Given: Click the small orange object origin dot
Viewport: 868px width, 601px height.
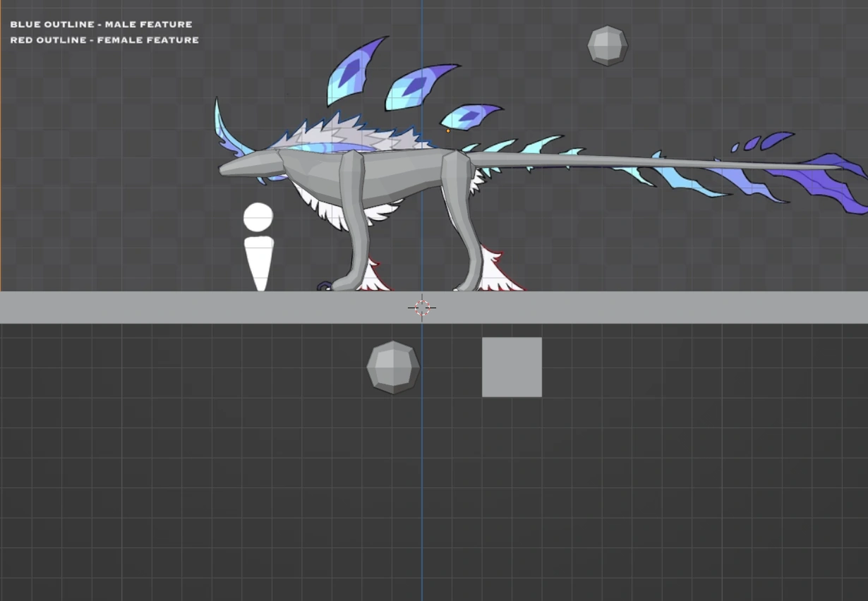Looking at the screenshot, I should coord(448,130).
